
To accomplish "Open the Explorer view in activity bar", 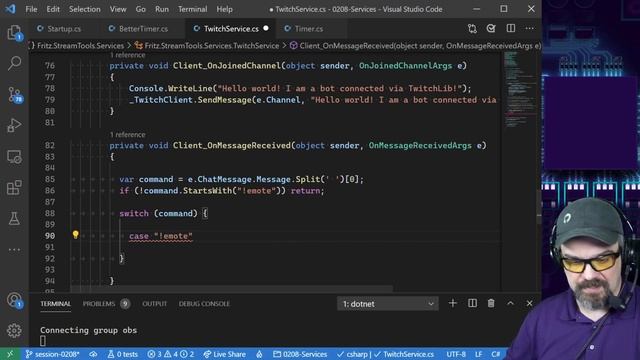I will pyautogui.click(x=14, y=33).
